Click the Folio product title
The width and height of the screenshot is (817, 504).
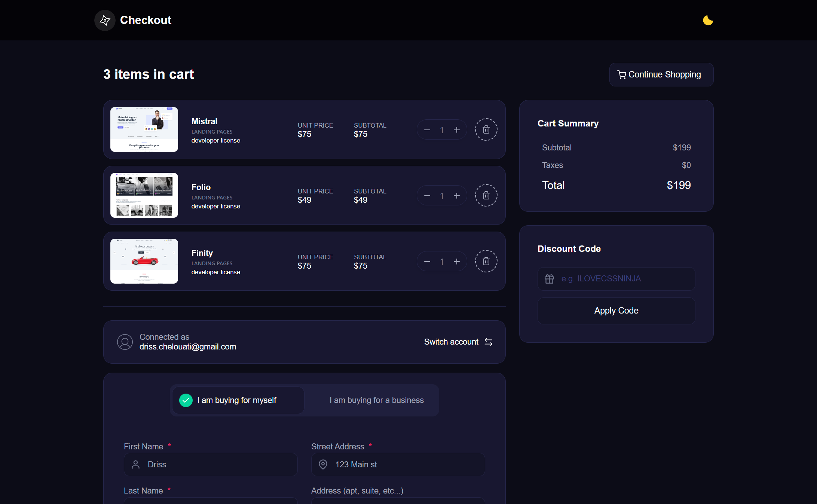point(201,187)
